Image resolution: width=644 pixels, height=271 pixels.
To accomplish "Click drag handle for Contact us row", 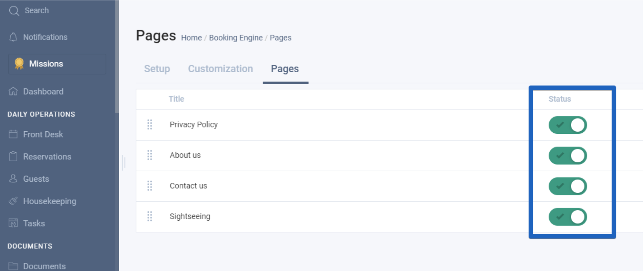I will pos(150,186).
